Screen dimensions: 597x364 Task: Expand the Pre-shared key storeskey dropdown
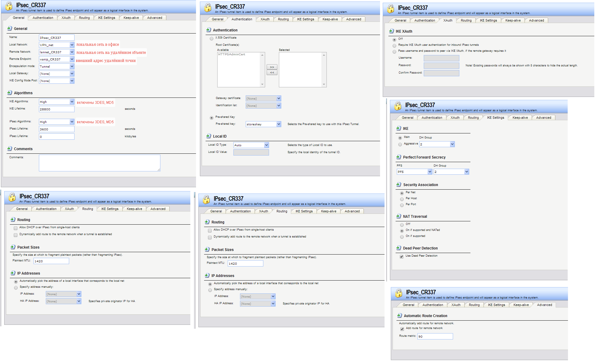point(279,124)
